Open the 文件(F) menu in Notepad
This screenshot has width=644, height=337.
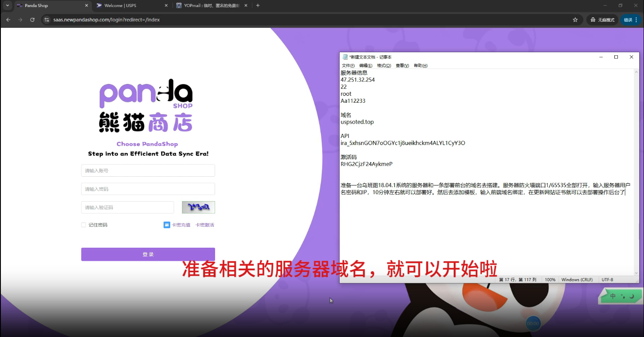point(348,66)
